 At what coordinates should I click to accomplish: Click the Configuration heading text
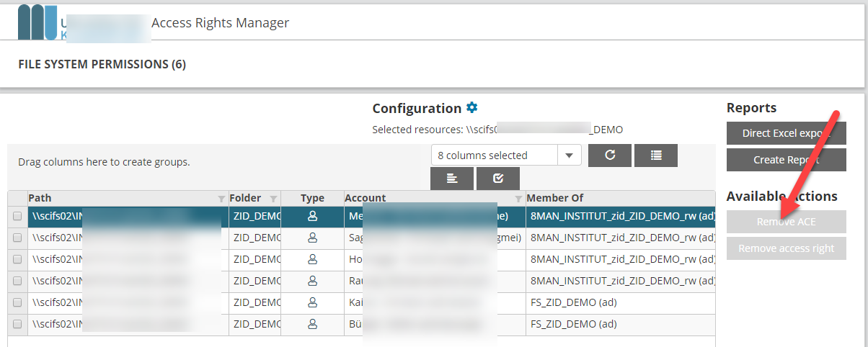point(417,109)
